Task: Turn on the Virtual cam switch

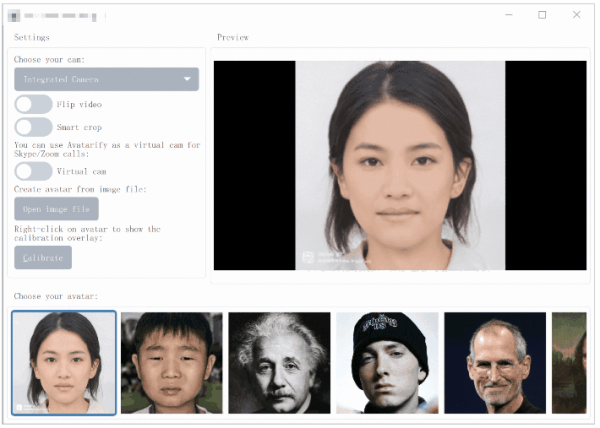Action: pyautogui.click(x=33, y=171)
